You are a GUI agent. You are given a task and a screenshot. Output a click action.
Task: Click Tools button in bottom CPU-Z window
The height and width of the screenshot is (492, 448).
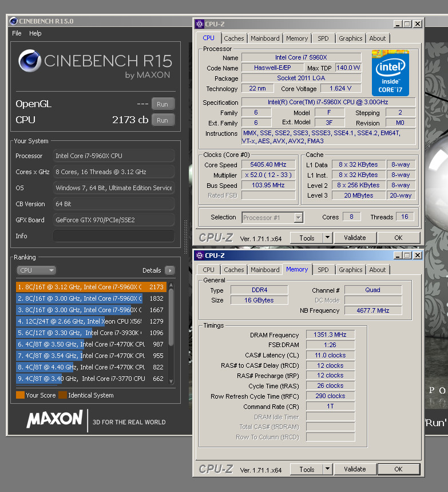coord(307,470)
